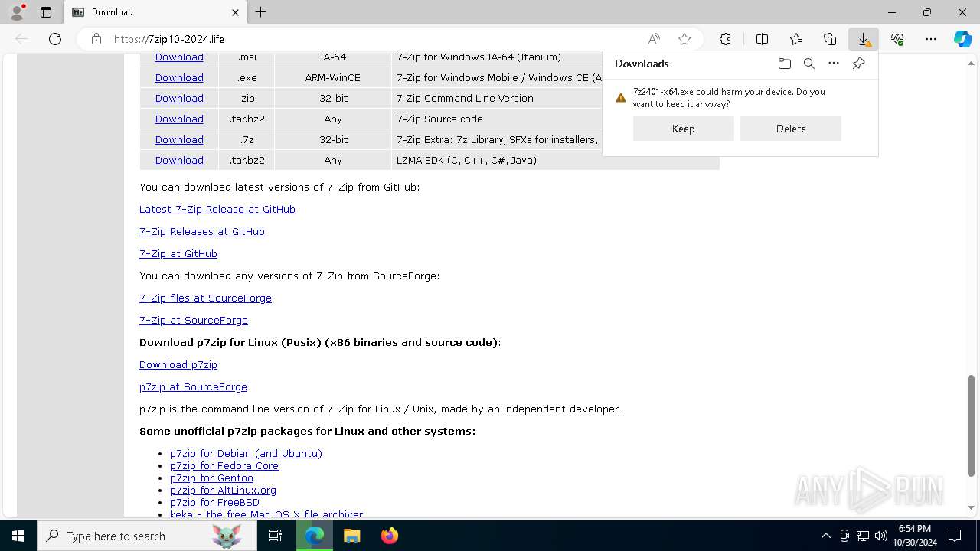Open p7zip at SourceForge link
The width and height of the screenshot is (980, 551).
point(193,387)
